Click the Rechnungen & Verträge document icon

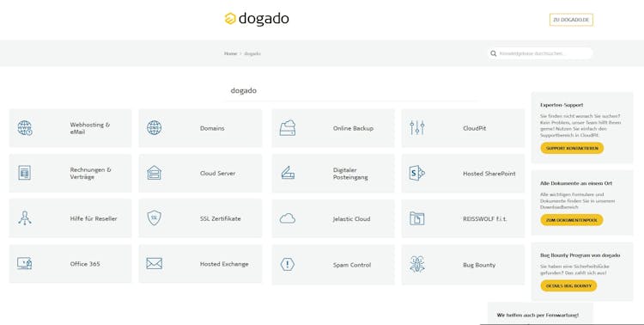[25, 173]
